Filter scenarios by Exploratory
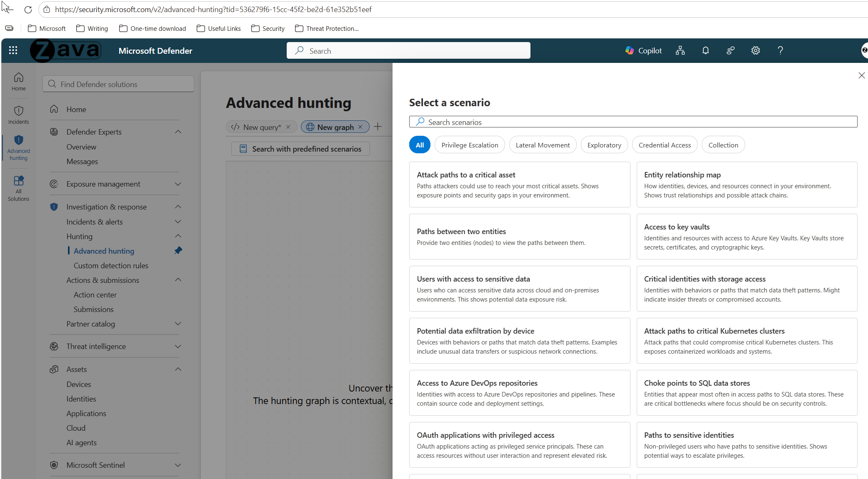This screenshot has height=479, width=868. (604, 145)
